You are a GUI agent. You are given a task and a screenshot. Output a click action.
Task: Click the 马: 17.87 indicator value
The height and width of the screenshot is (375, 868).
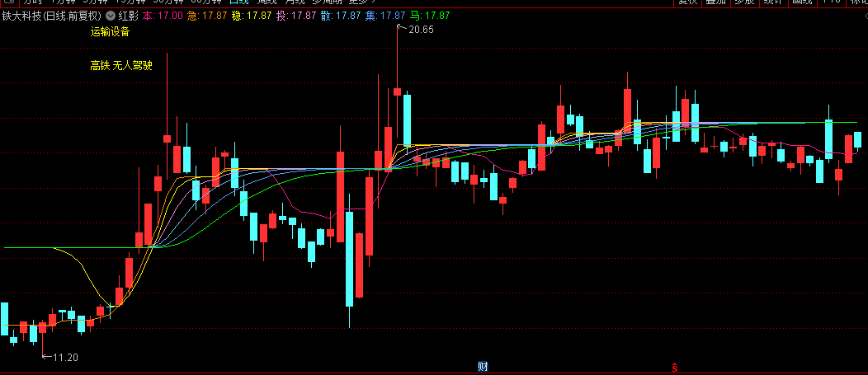pos(430,16)
